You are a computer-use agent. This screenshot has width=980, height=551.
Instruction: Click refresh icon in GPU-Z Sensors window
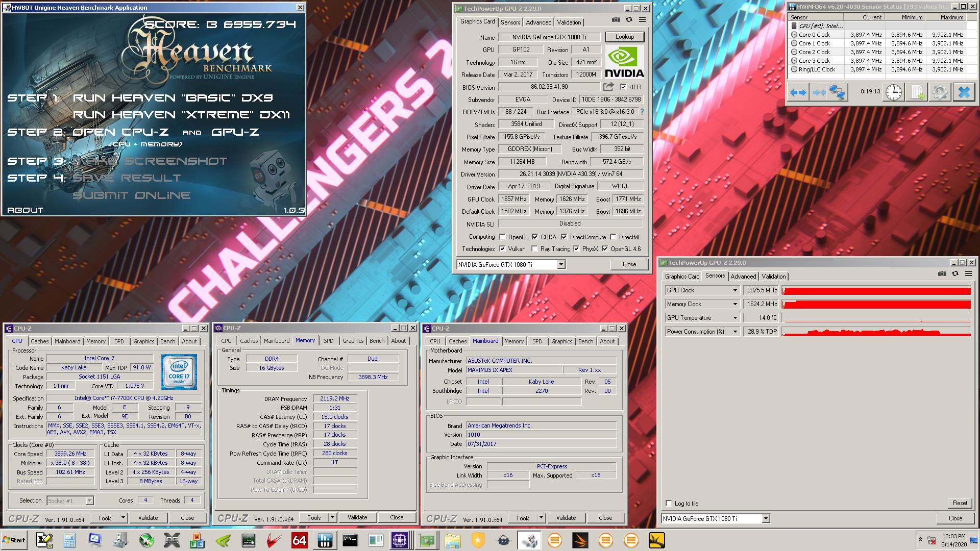955,274
